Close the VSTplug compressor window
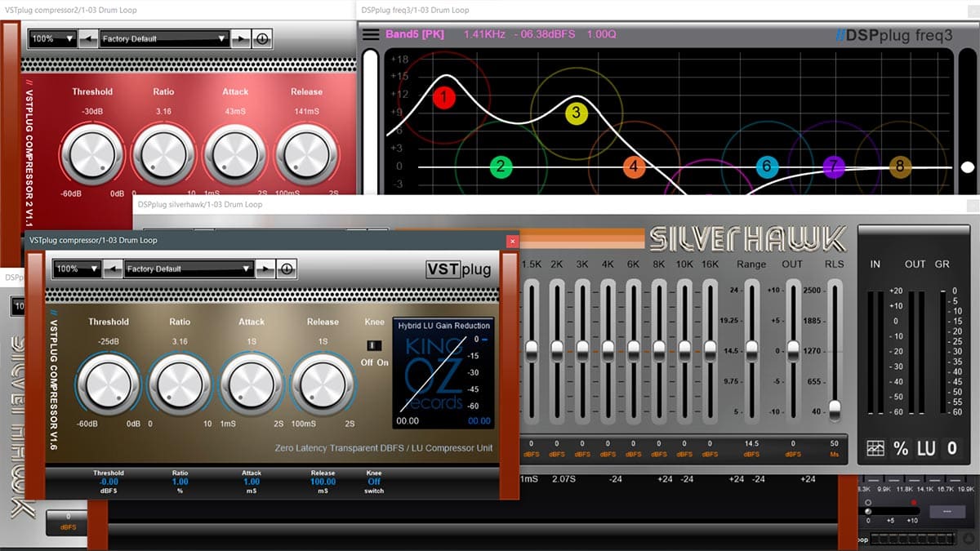980x551 pixels. point(512,241)
